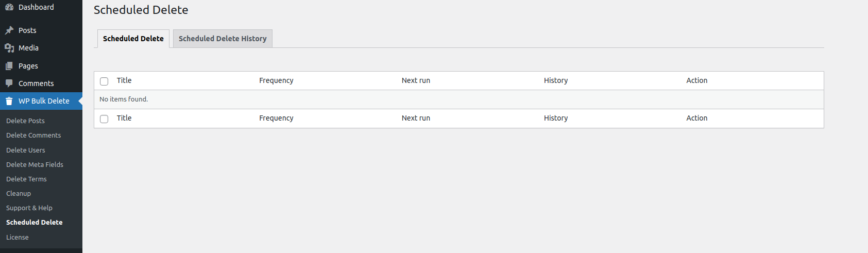Open Delete Meta Fields submenu link
The height and width of the screenshot is (253, 868).
[35, 164]
